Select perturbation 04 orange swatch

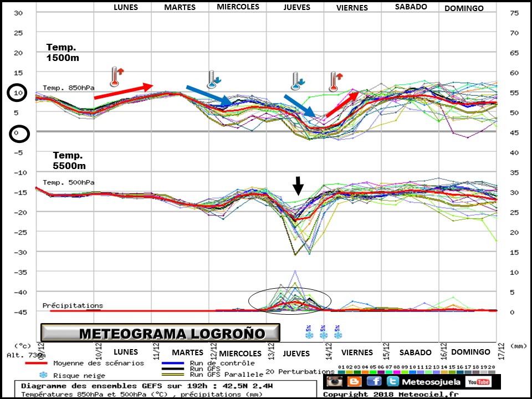point(365,372)
